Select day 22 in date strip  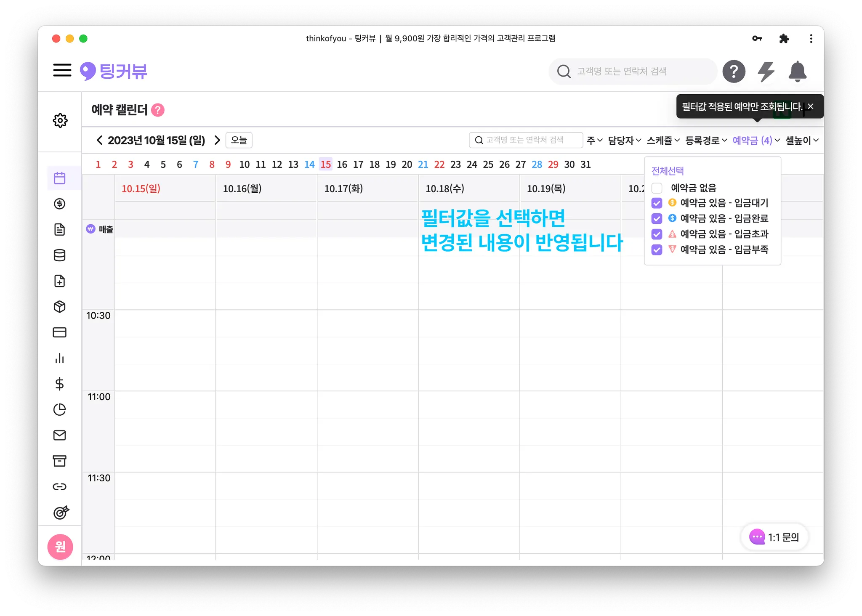[x=439, y=165]
